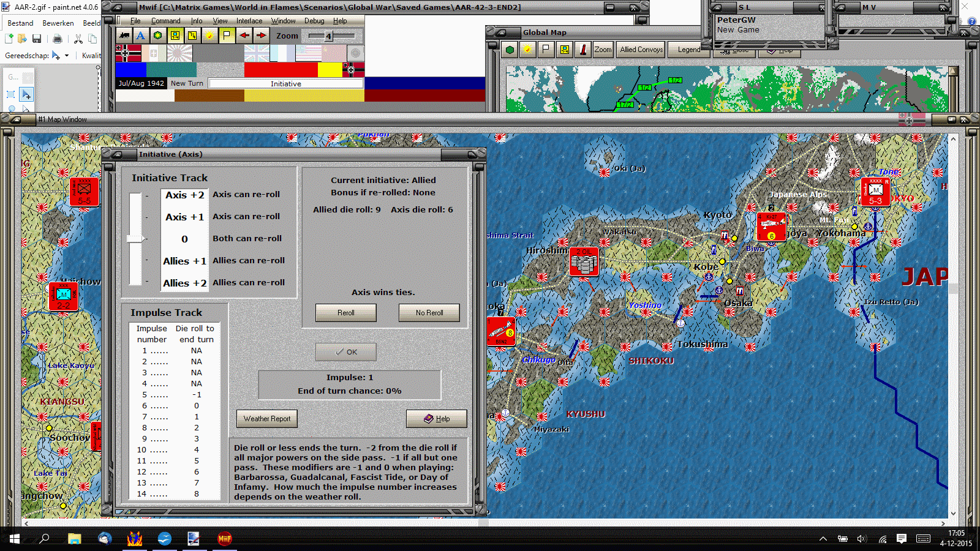Select the German flag in major power row

[129, 53]
